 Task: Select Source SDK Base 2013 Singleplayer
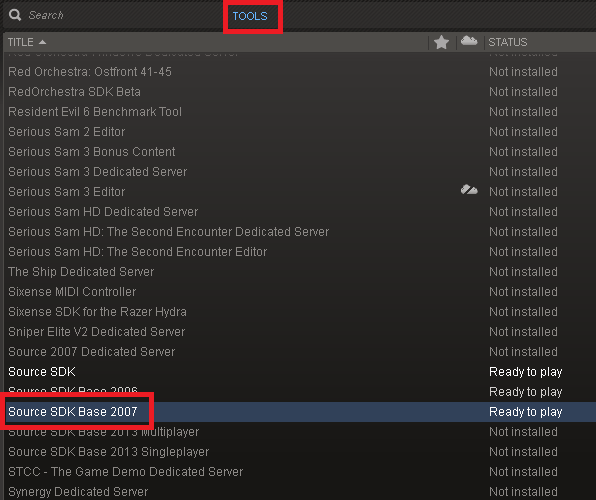click(x=108, y=451)
